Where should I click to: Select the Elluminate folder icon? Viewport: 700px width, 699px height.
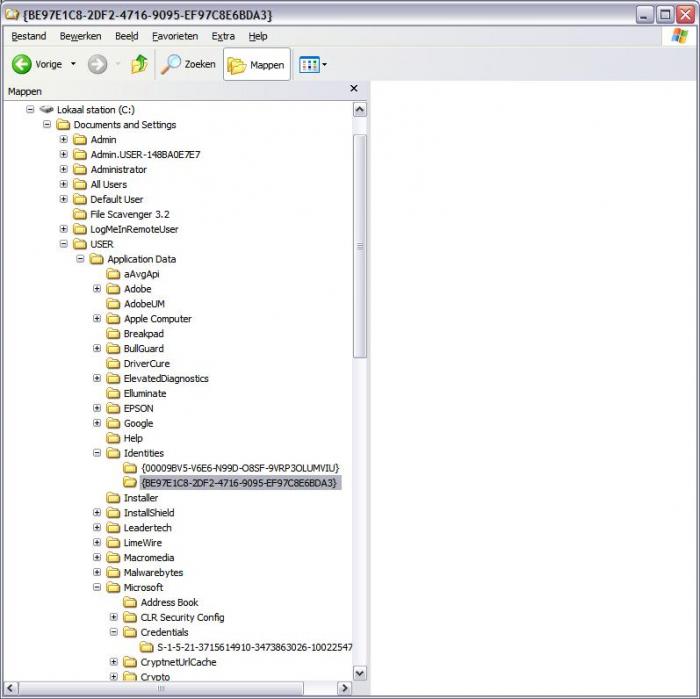click(113, 393)
